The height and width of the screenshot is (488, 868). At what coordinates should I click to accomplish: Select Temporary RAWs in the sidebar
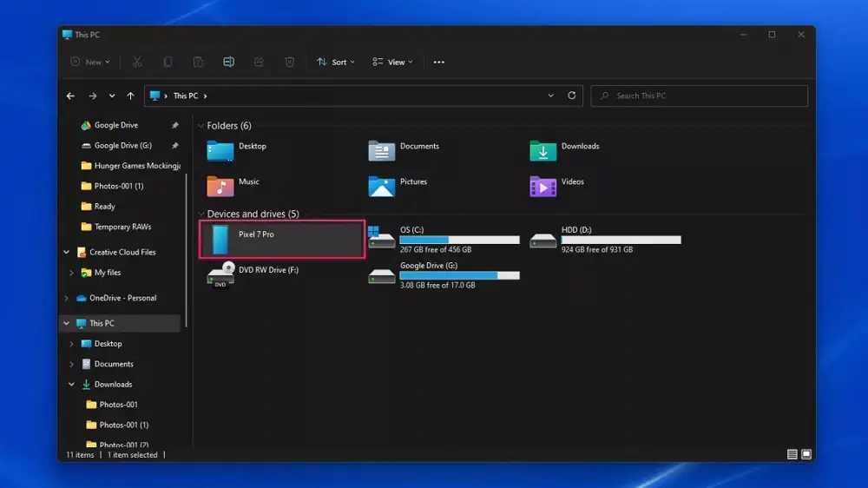point(122,227)
